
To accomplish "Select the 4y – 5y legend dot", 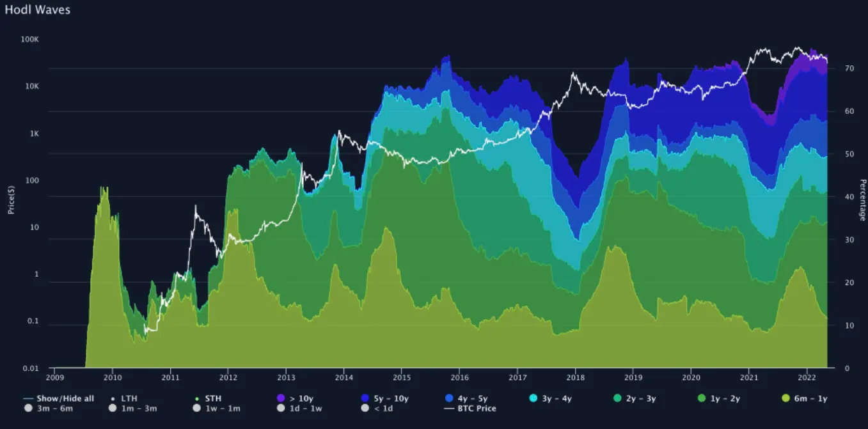I will pos(449,397).
